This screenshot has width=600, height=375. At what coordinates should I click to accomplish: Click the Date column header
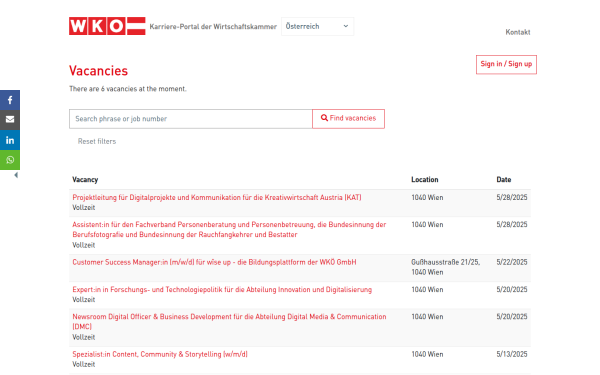click(504, 179)
